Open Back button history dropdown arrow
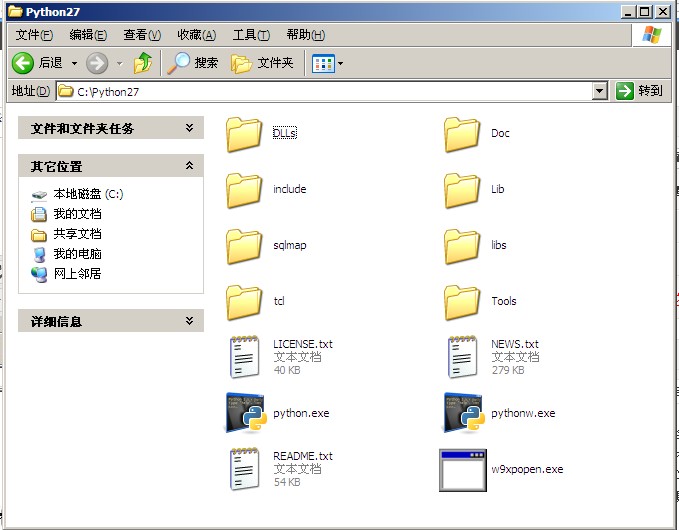679x530 pixels. click(x=74, y=64)
